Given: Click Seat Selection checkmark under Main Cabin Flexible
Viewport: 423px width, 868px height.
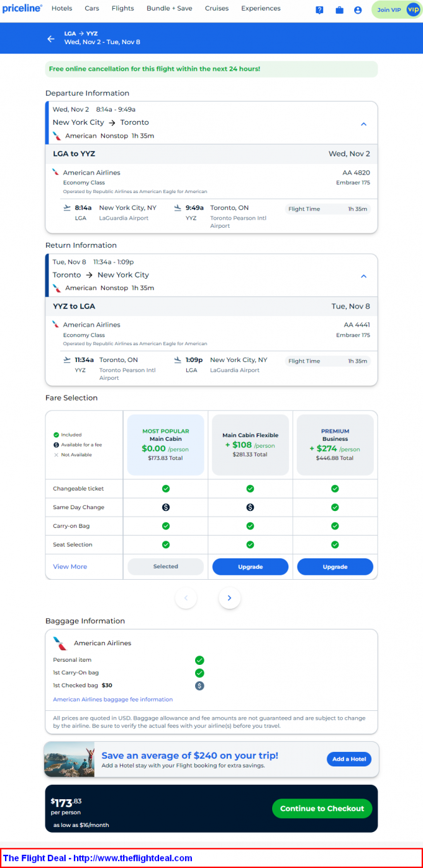Looking at the screenshot, I should tap(250, 544).
